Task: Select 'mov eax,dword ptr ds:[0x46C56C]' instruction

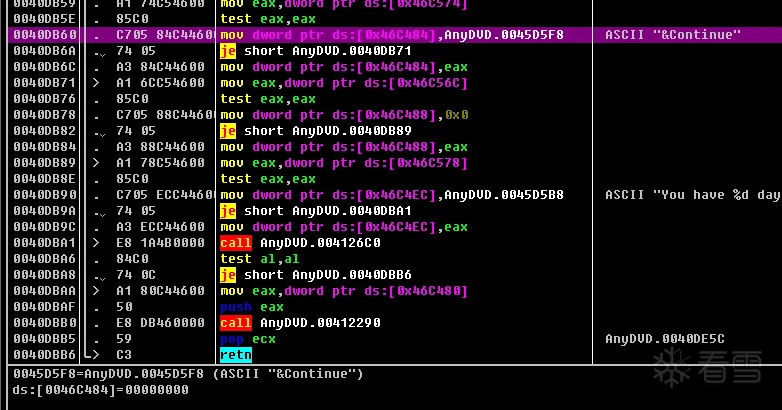Action: 344,83
